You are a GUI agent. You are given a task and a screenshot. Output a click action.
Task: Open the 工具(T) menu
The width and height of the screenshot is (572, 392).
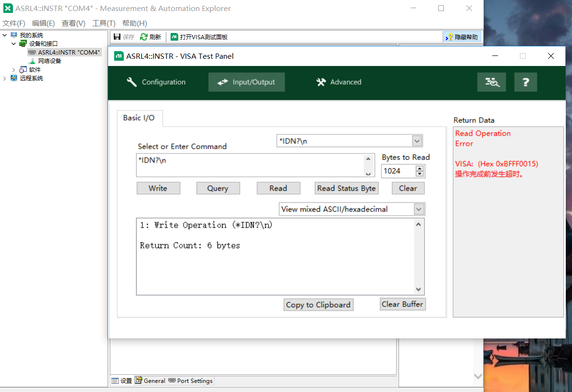104,23
